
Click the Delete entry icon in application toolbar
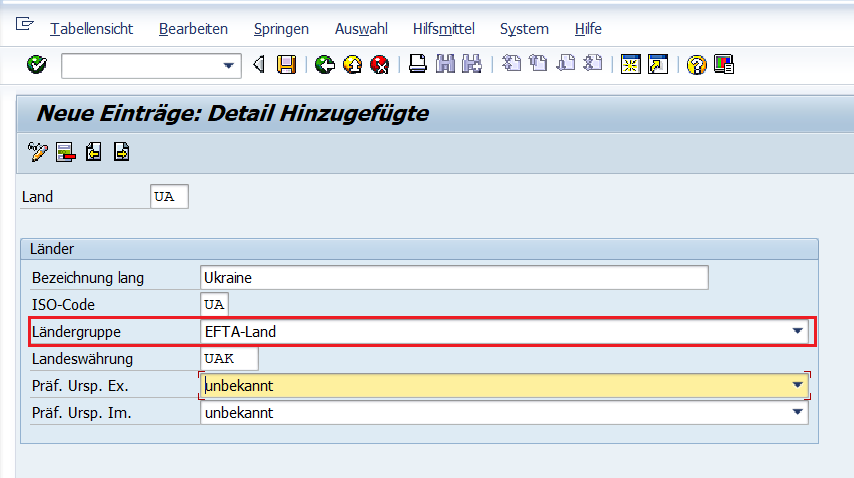pos(66,153)
